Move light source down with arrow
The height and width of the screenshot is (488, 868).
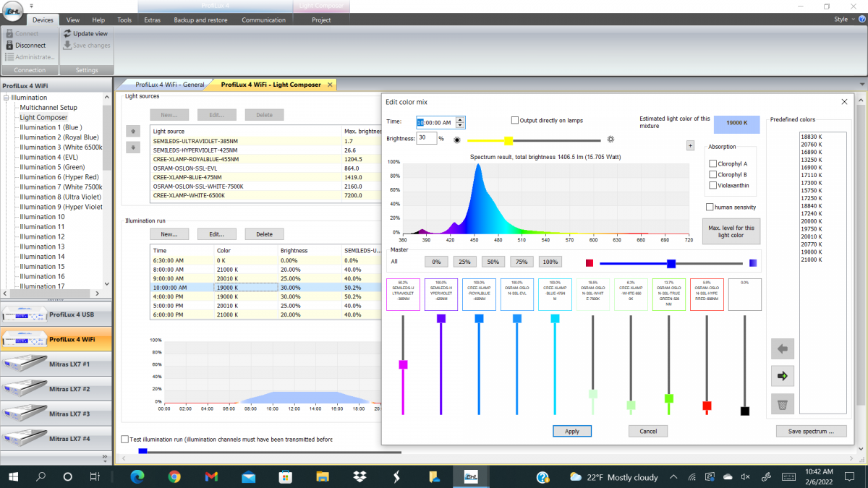pyautogui.click(x=132, y=147)
